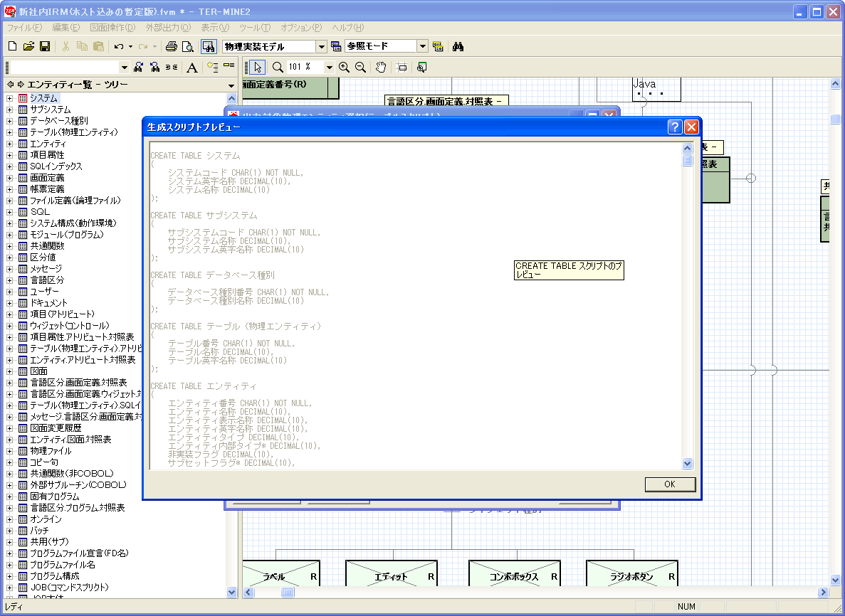This screenshot has width=845, height=616.
Task: Click the redo arrow icon
Action: [143, 47]
